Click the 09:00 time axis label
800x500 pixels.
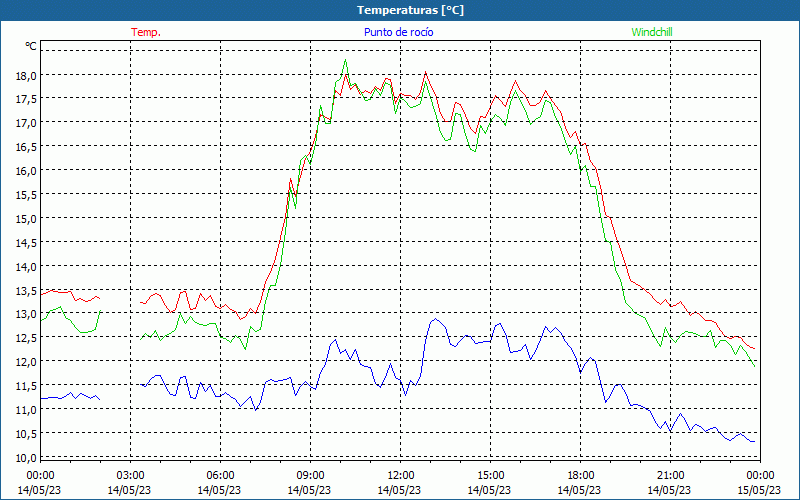click(x=310, y=476)
